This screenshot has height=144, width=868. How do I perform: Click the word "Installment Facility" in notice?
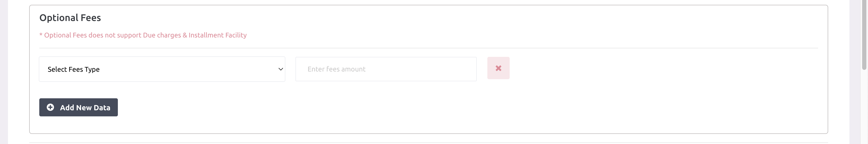click(x=217, y=35)
